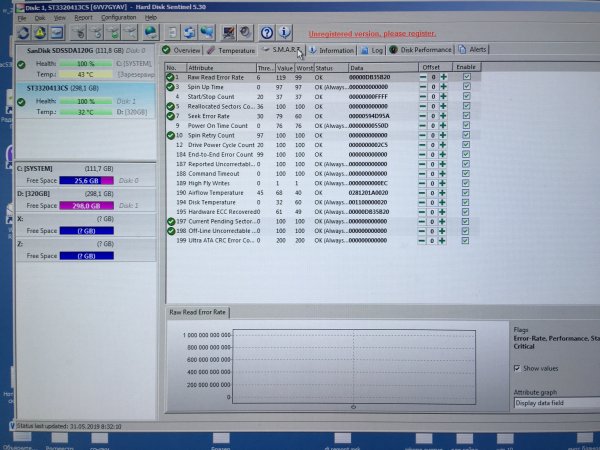This screenshot has height=450, width=600.
Task: Click the blue info 'i' toolbar icon
Action: pos(286,33)
